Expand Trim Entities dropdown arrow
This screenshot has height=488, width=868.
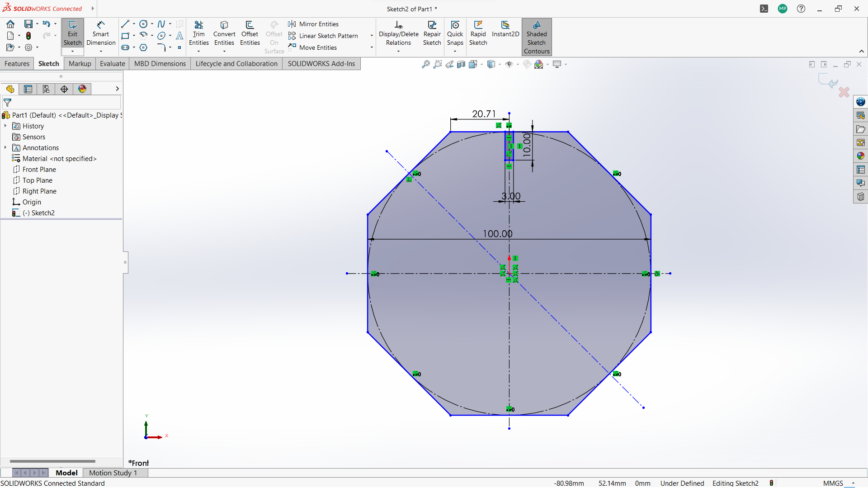pyautogui.click(x=198, y=52)
